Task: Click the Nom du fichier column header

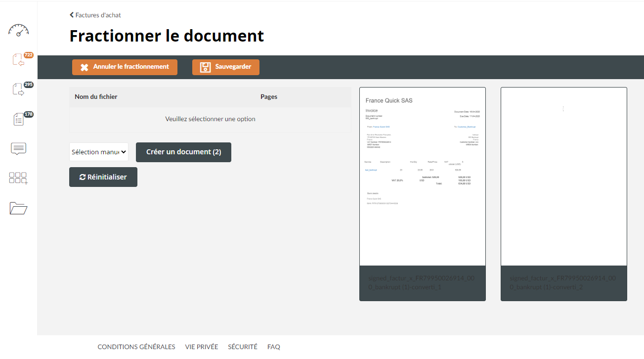Action: [96, 97]
